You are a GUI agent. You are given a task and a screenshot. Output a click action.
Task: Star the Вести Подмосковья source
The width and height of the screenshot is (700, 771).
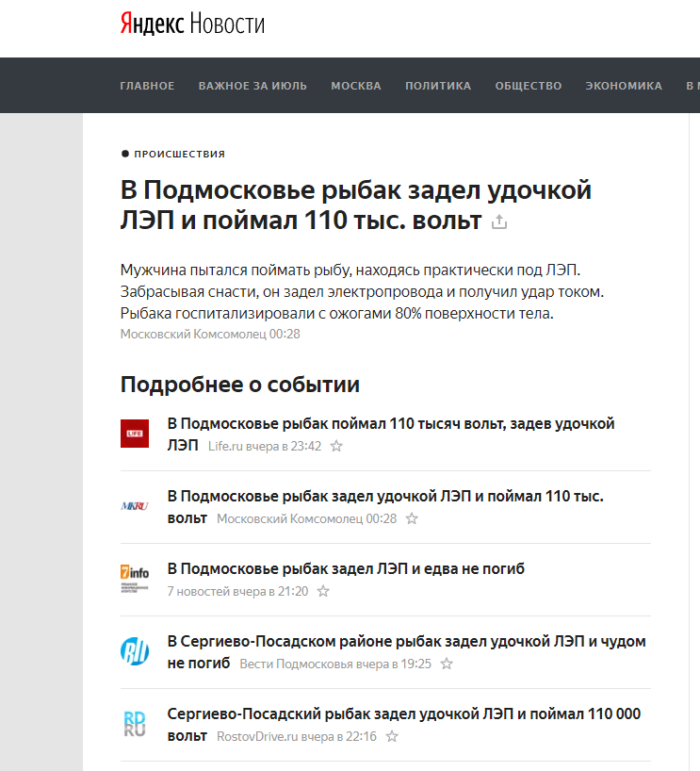pyautogui.click(x=447, y=664)
